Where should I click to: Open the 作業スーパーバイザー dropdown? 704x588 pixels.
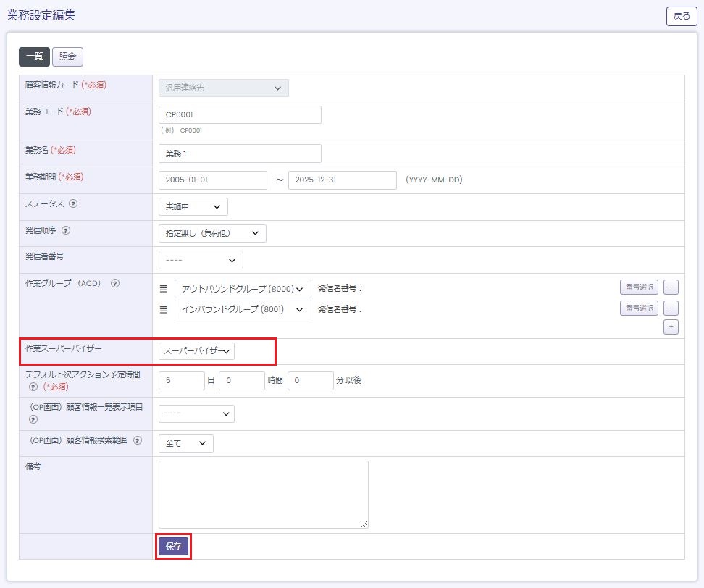197,351
